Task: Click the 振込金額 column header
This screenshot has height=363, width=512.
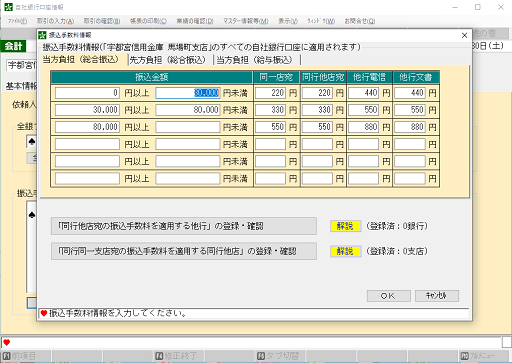Action: coord(152,77)
